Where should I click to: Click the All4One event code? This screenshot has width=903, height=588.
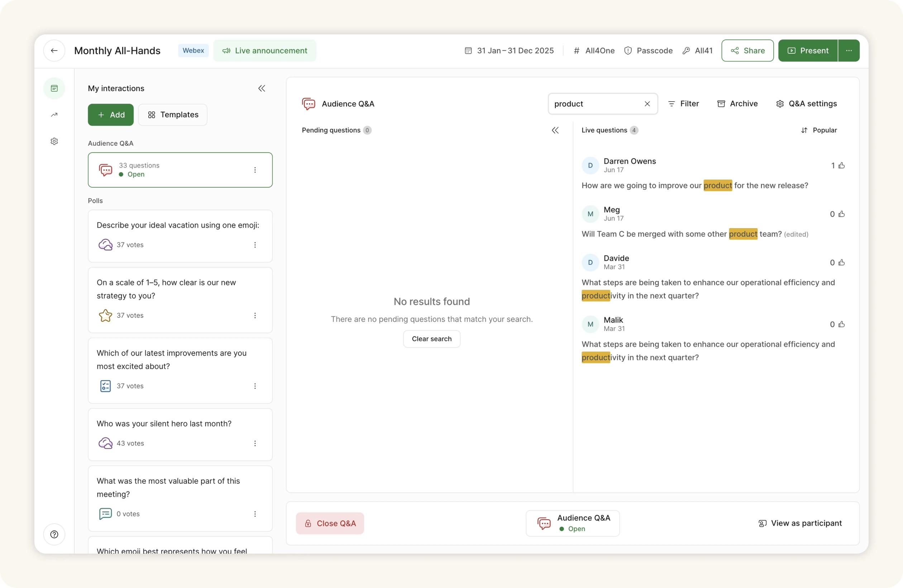point(594,50)
